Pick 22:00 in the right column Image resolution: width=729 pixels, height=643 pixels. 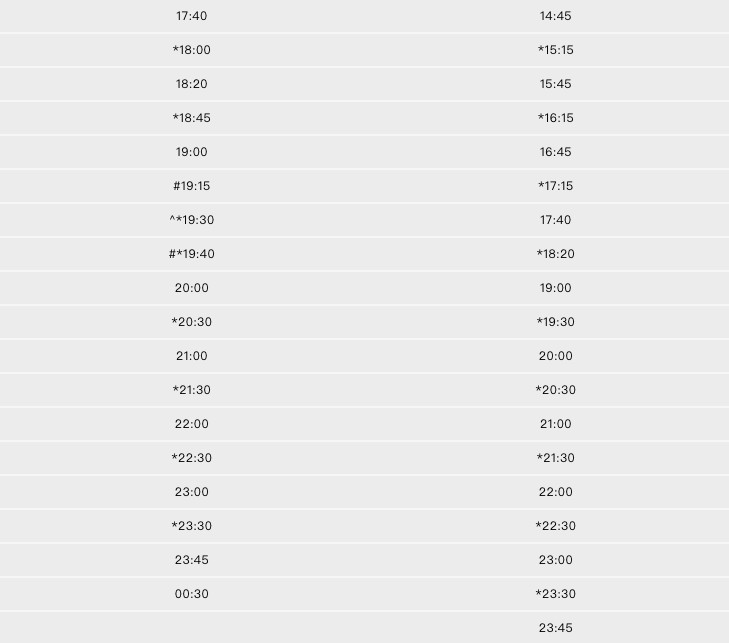click(556, 492)
